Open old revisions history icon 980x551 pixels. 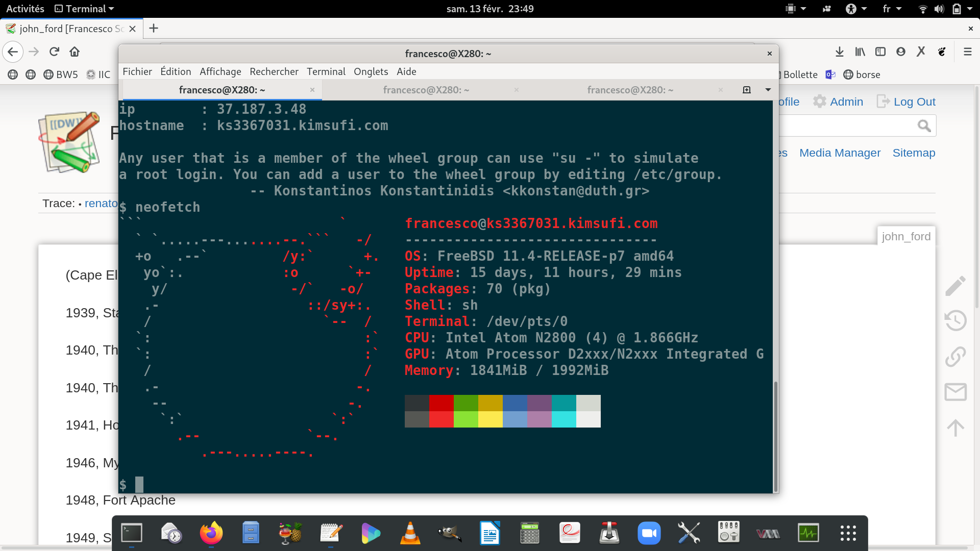click(955, 321)
